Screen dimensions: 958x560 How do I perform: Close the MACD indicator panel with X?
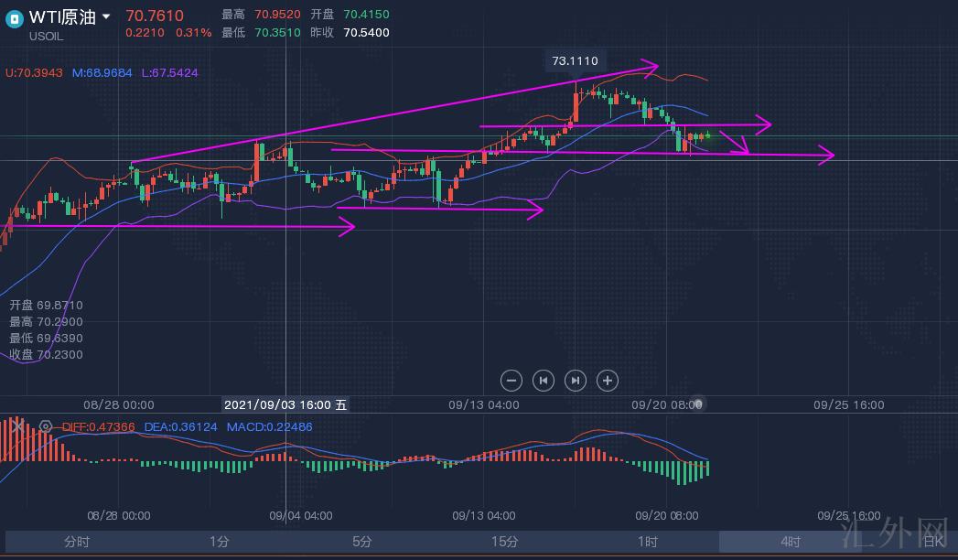(16, 426)
